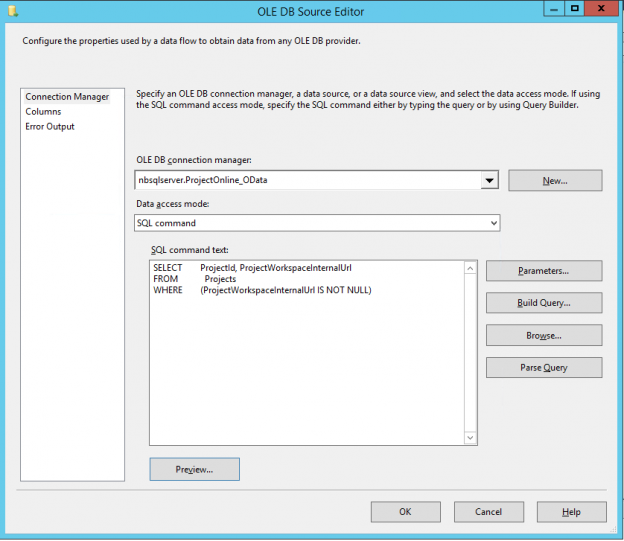The image size is (624, 541).
Task: Click the Cancel button
Action: (488, 512)
